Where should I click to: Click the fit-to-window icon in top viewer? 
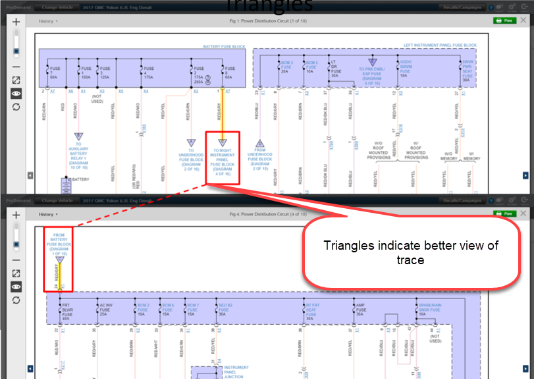[16, 80]
